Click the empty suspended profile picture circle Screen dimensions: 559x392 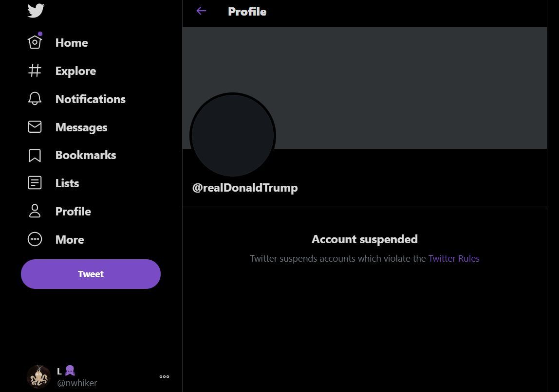pyautogui.click(x=233, y=135)
